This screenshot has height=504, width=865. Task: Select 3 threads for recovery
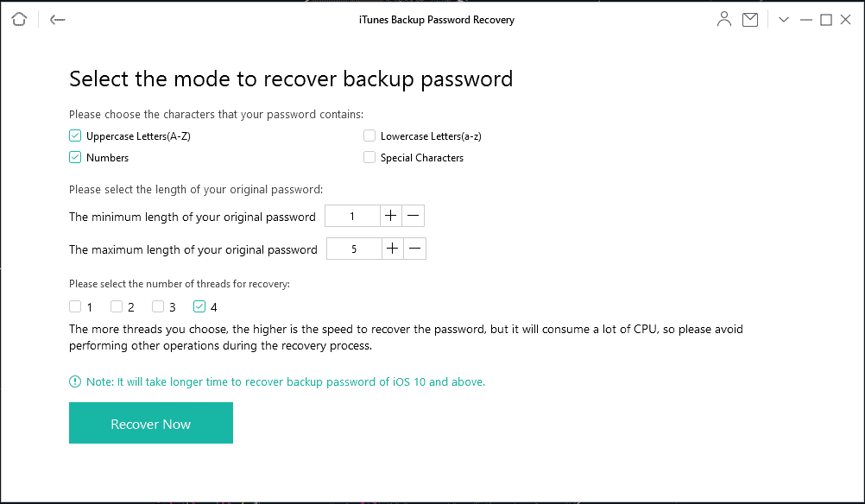click(x=158, y=306)
